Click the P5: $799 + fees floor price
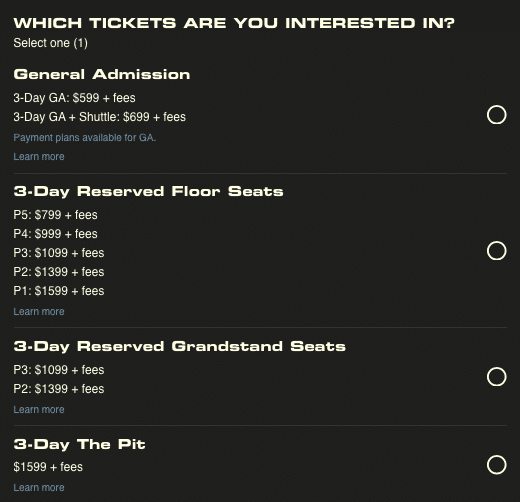The height and width of the screenshot is (502, 520). (55, 215)
